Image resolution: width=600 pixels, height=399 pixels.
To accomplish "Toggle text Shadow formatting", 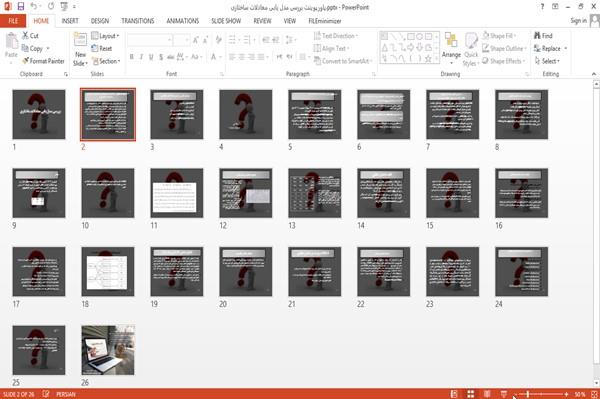I will coord(161,57).
